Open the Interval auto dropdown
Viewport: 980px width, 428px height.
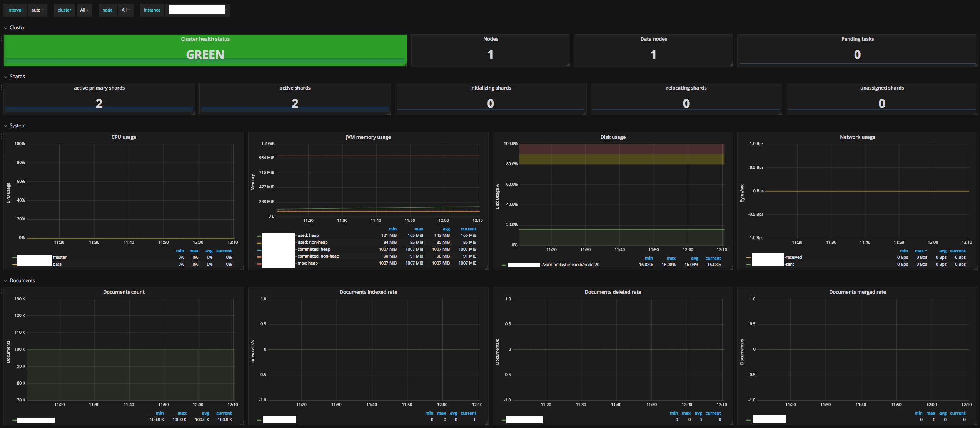[x=37, y=10]
